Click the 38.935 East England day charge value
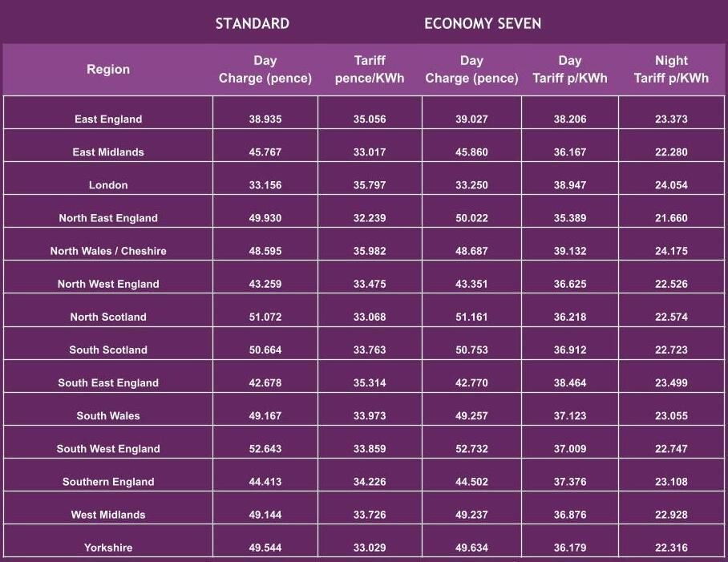This screenshot has height=562, width=728. 265,119
